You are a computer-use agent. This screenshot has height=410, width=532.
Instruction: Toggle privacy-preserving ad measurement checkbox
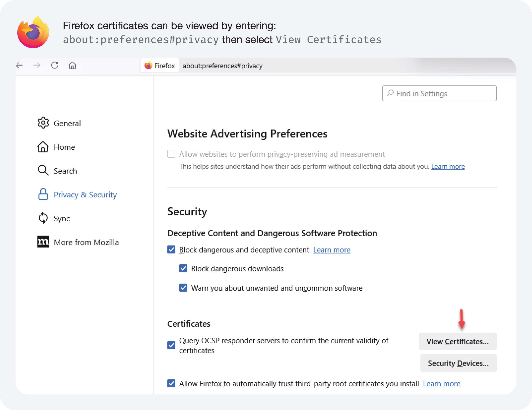171,154
